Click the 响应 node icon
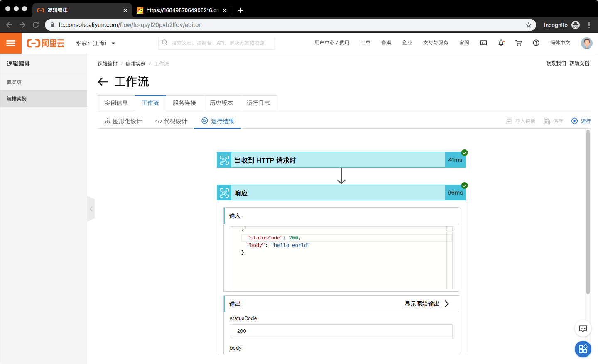This screenshot has height=364, width=598. pyautogui.click(x=224, y=193)
